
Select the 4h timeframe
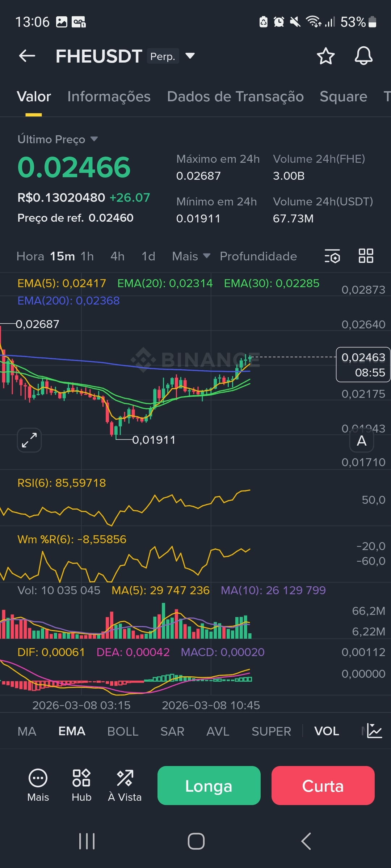118,256
